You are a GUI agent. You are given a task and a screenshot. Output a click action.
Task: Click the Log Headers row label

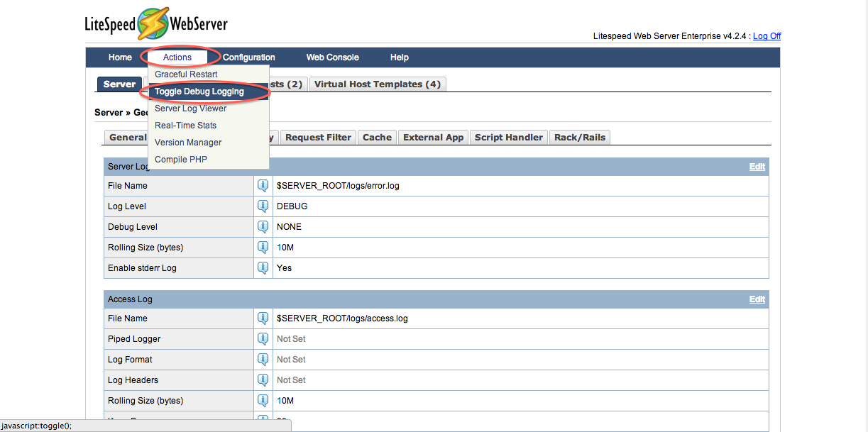(133, 380)
